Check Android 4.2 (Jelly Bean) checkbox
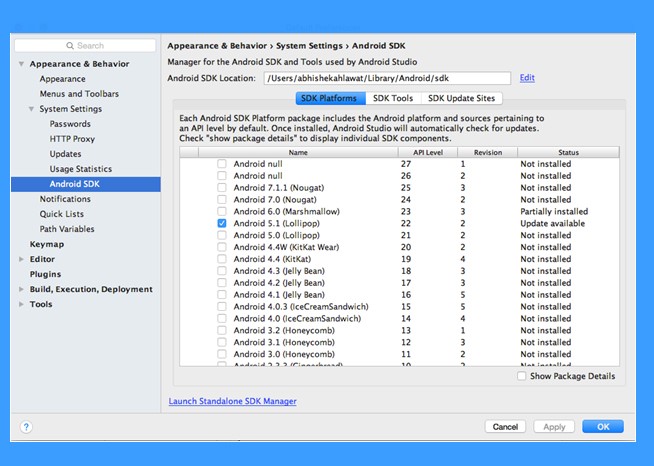The image size is (654, 466). (222, 282)
